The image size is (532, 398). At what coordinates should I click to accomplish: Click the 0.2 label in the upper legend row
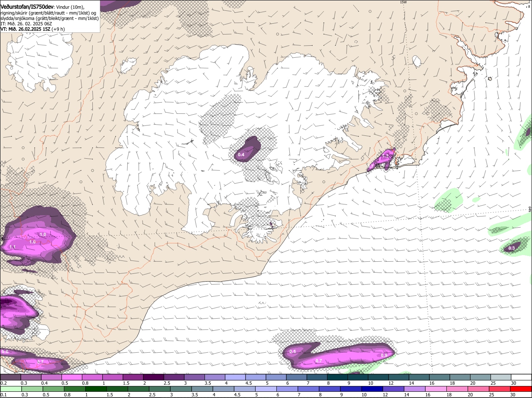coord(4,383)
